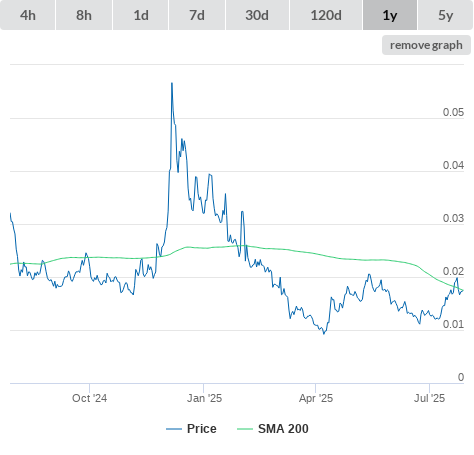Click the Jul '25 axis label
This screenshot has height=455, width=474.
[x=429, y=398]
